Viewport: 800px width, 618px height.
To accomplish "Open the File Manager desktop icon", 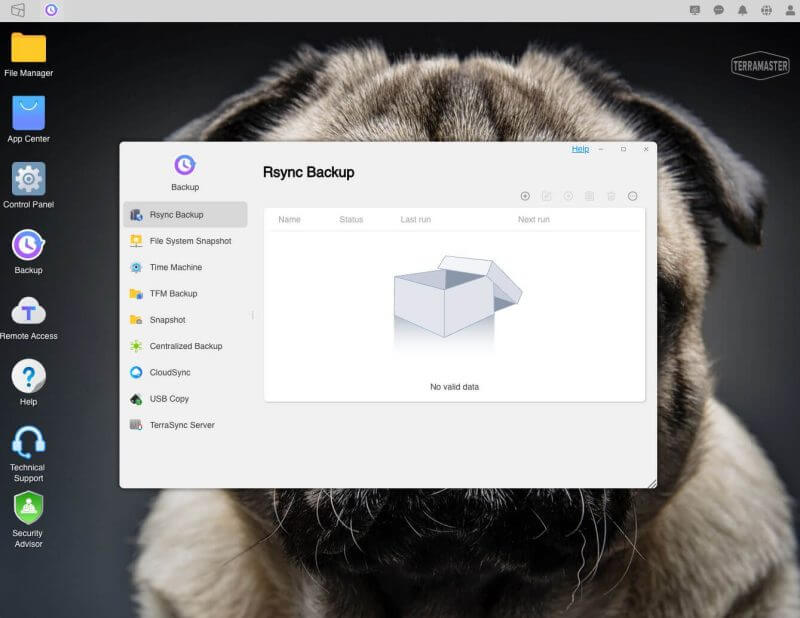I will (x=29, y=48).
